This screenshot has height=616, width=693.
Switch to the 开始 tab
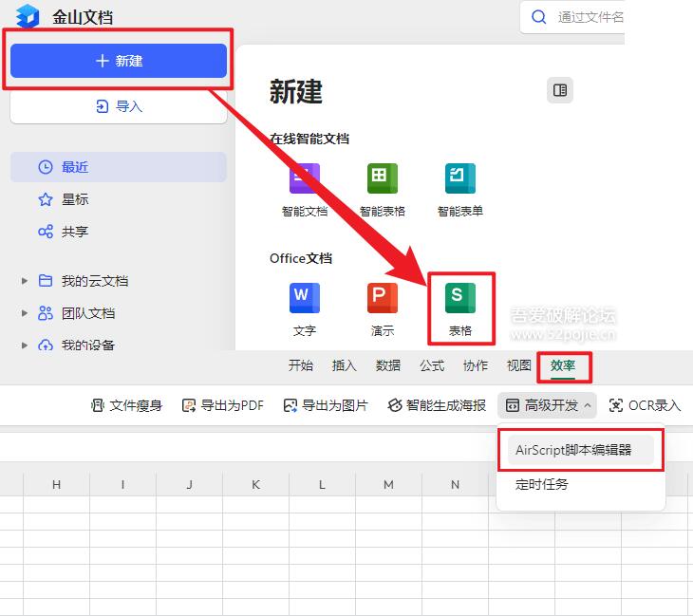pos(301,365)
